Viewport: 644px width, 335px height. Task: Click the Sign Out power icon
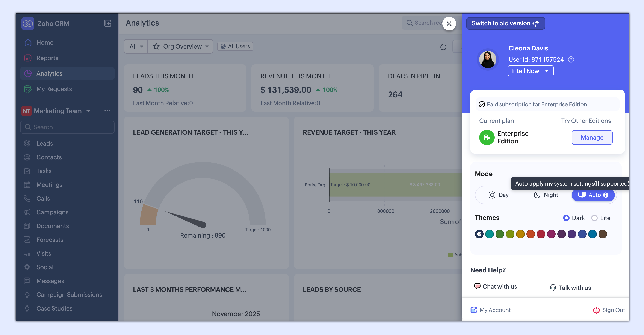(596, 310)
